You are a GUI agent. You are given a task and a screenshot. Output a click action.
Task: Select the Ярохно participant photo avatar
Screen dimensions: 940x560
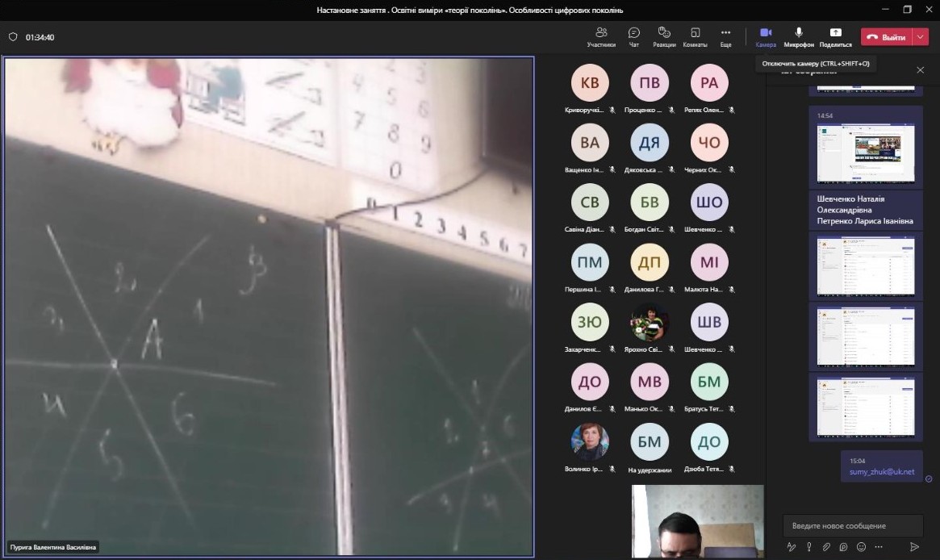click(x=650, y=322)
